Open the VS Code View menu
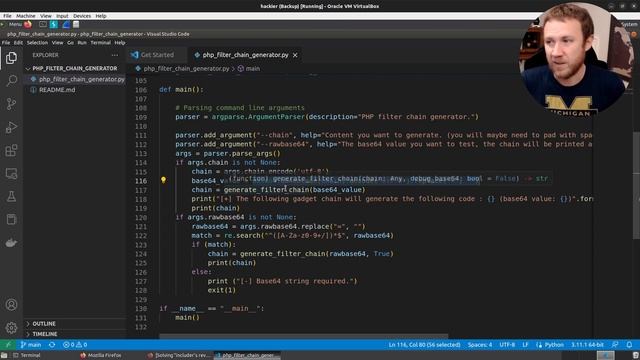This screenshot has height=360, width=640. [57, 42]
